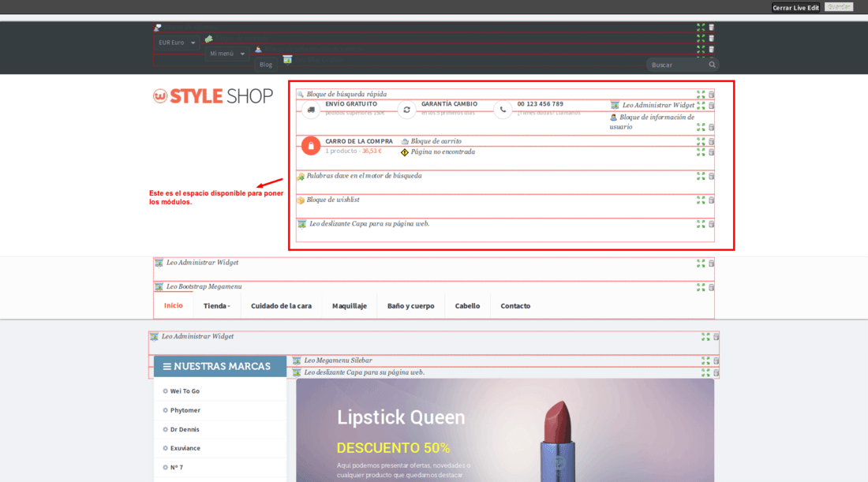Trash the Palabras clave en el motor module
The height and width of the screenshot is (482, 868).
click(x=712, y=176)
